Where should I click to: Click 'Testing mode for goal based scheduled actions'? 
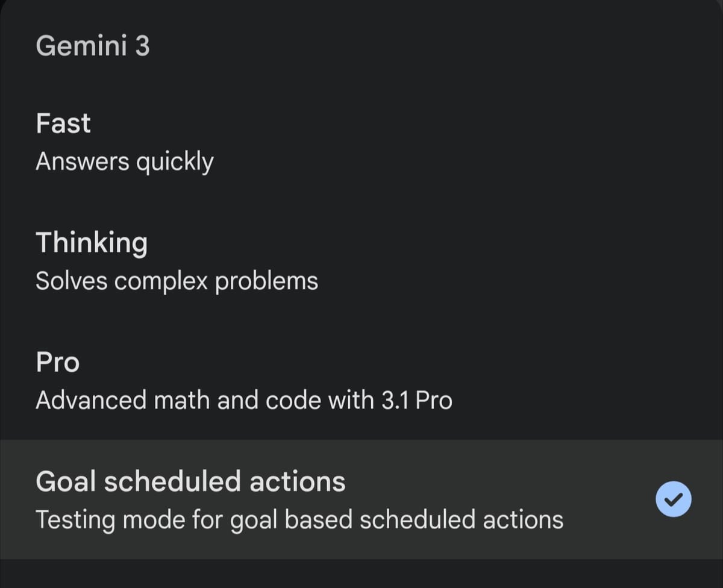click(299, 519)
